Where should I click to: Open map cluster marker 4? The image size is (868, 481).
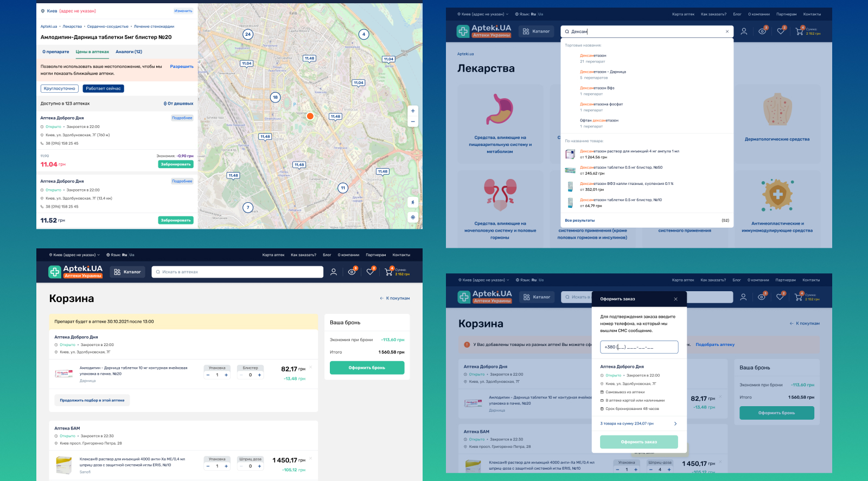364,34
